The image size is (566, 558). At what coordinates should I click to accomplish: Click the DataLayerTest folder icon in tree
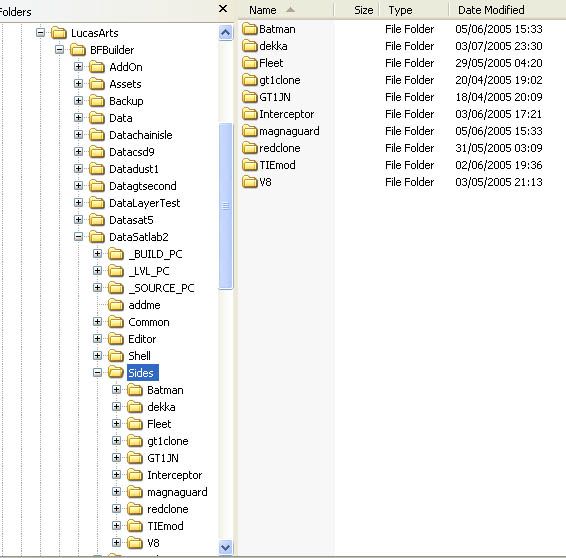point(97,203)
